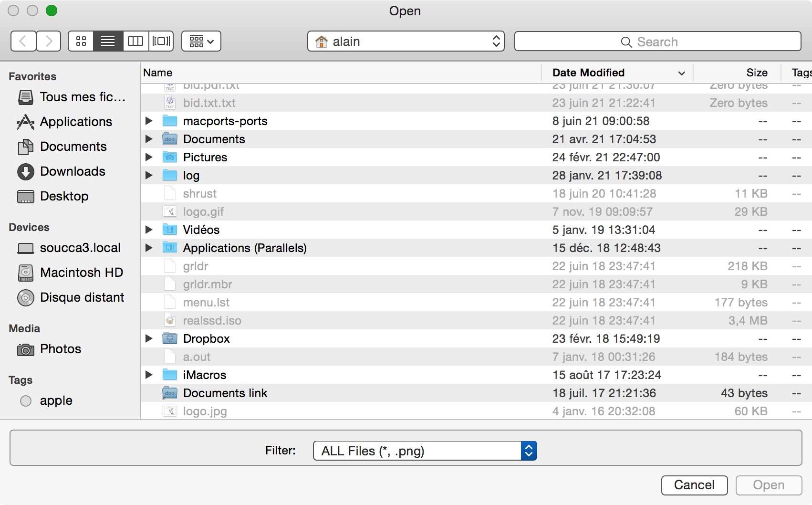Open the Filter files dropdown

[425, 450]
